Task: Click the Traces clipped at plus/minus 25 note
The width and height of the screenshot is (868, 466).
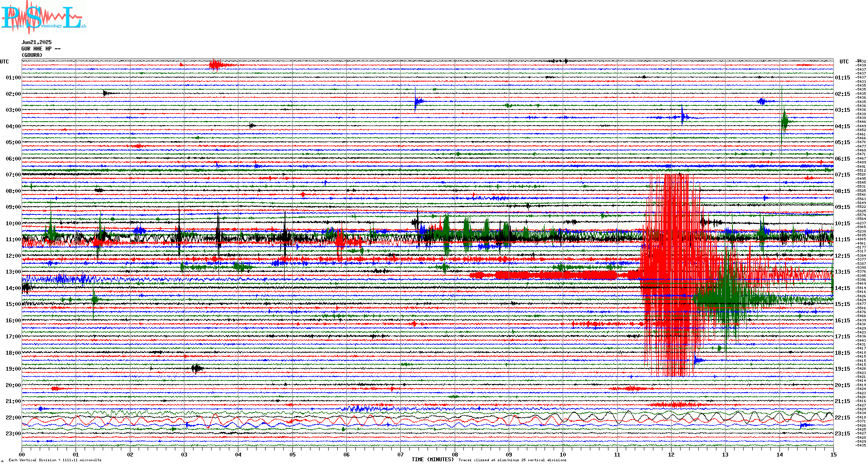Action: tap(512, 460)
